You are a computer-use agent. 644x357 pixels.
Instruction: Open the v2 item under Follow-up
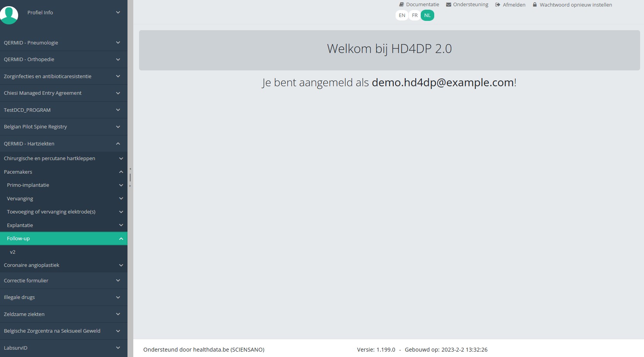pyautogui.click(x=13, y=252)
